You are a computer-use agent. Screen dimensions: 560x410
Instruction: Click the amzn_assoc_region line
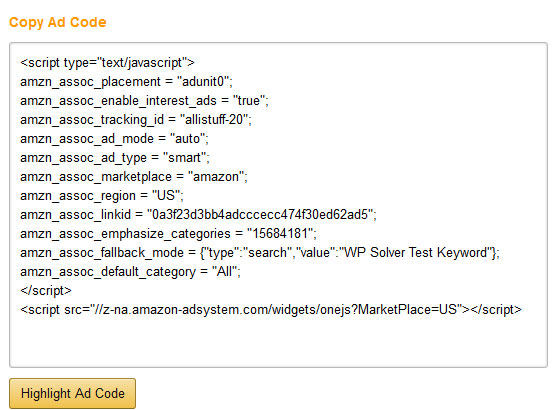click(102, 195)
